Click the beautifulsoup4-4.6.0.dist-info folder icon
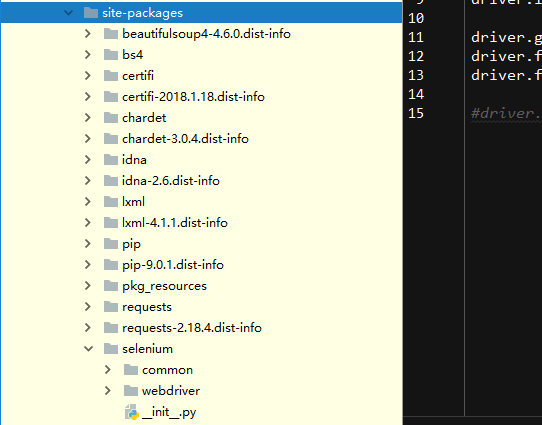 111,34
